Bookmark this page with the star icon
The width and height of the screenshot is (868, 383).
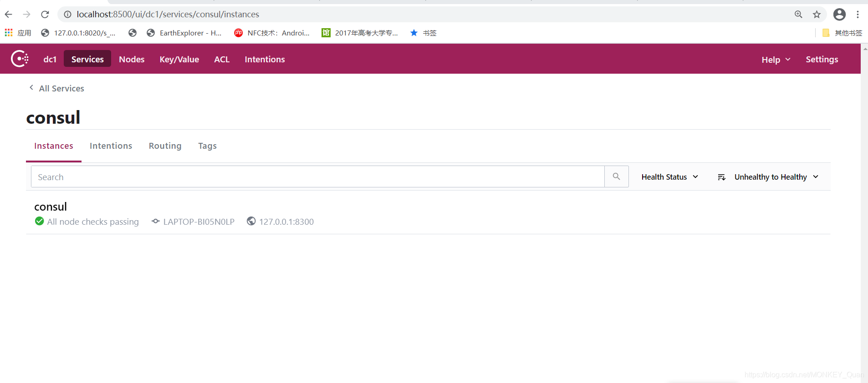(817, 15)
